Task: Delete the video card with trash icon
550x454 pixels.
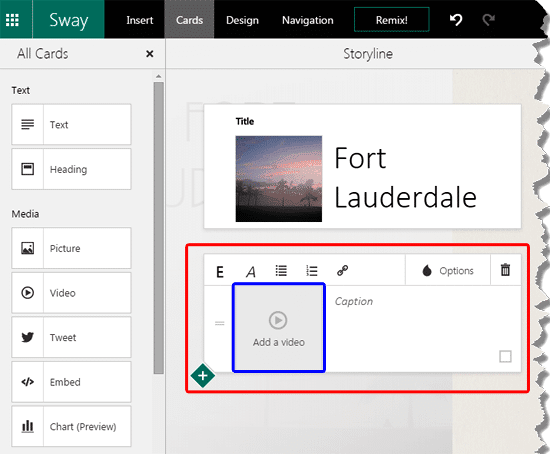Action: [x=505, y=270]
